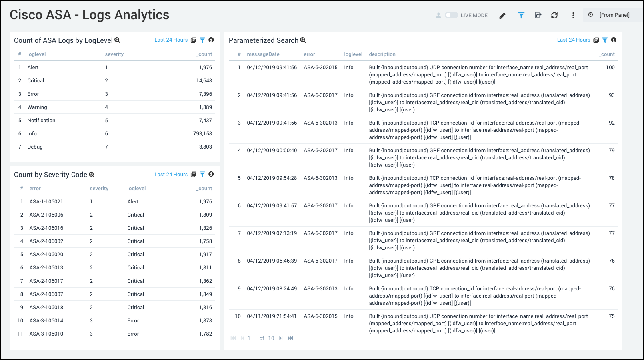Viewport: 644px width, 360px height.
Task: Click the info icon on Parameterized Search panel
Action: coord(614,40)
